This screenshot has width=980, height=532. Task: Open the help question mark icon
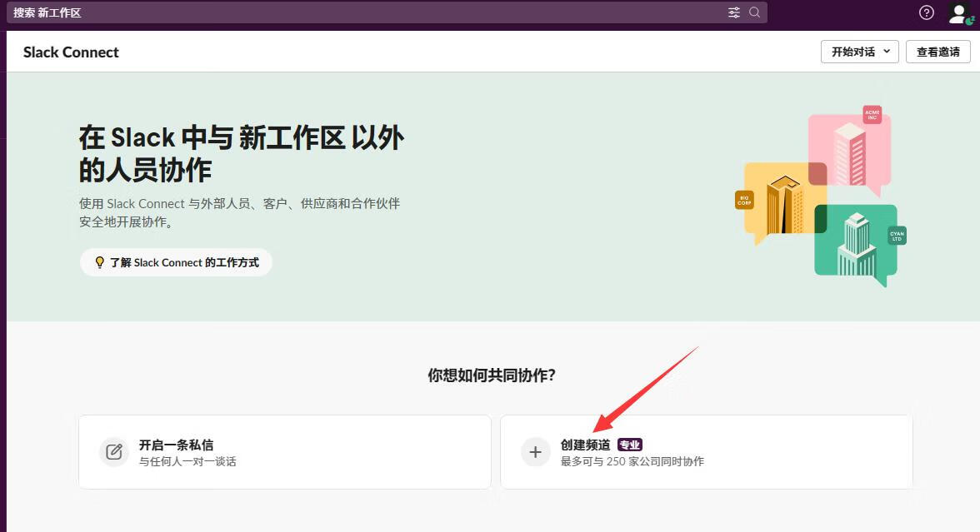(x=927, y=12)
